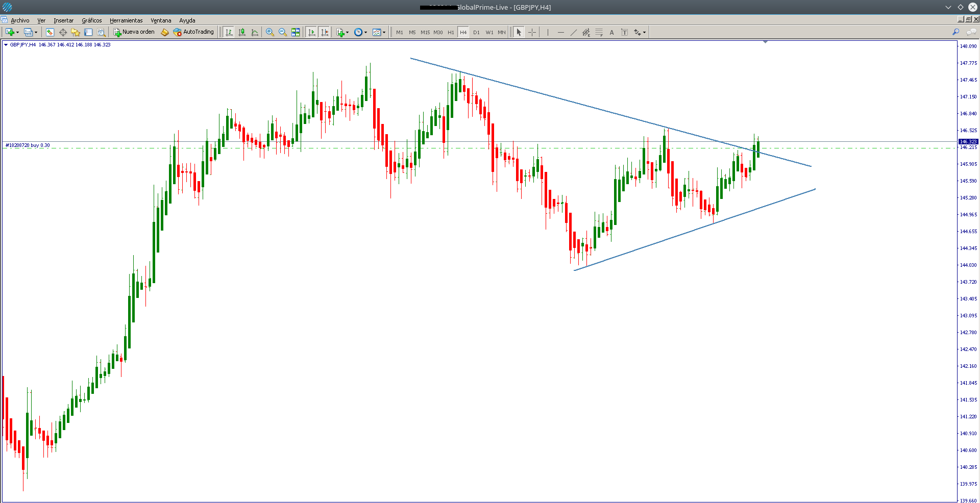Show the Market Watch window
The width and height of the screenshot is (980, 503).
pyautogui.click(x=50, y=32)
